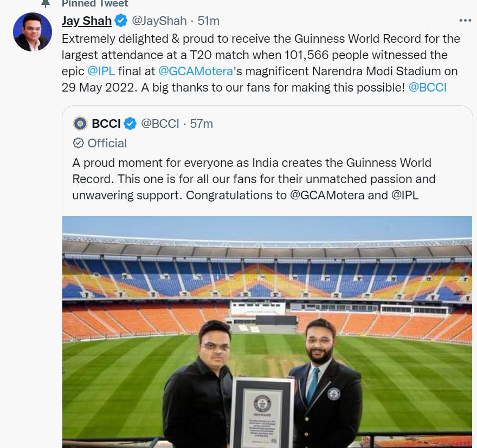Click Jay Shah's profile picture
477x448 pixels.
tap(33, 32)
